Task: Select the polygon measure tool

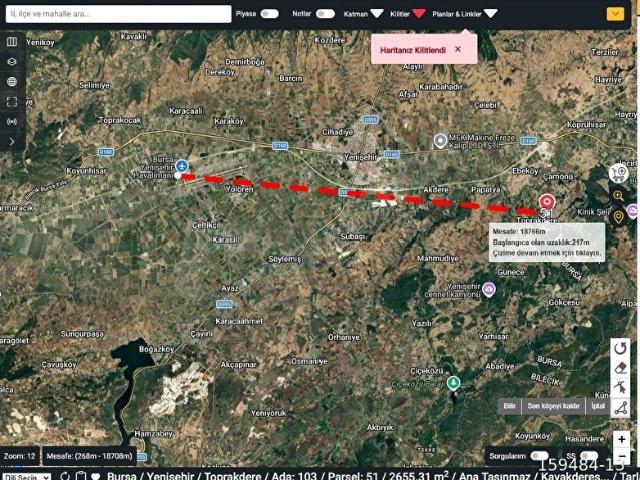Action: click(x=621, y=408)
